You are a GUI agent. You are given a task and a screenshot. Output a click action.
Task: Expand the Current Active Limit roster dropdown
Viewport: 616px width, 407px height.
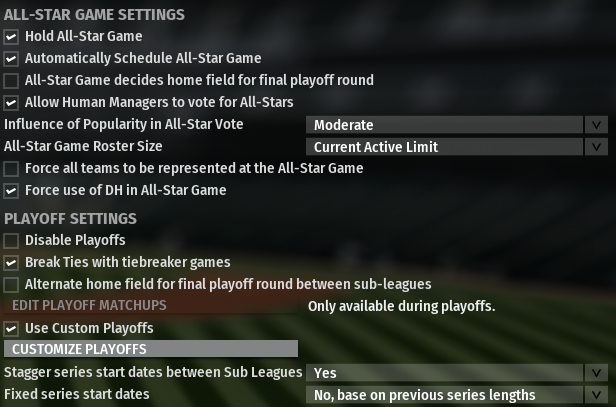(x=456, y=147)
